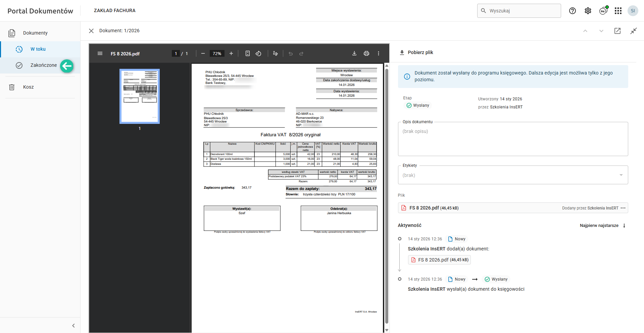Toggle activity sort order Najpierw najstarsze
644x333 pixels.
pos(602,226)
